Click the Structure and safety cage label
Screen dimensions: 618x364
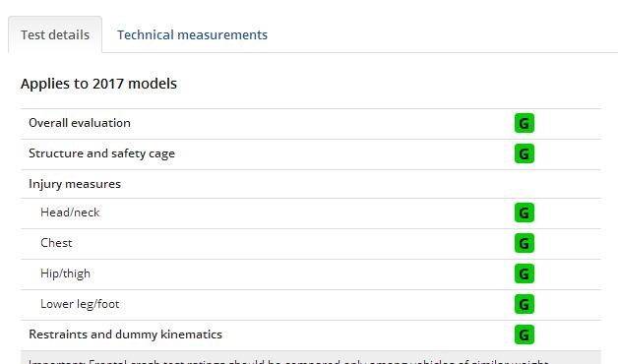[x=101, y=153]
